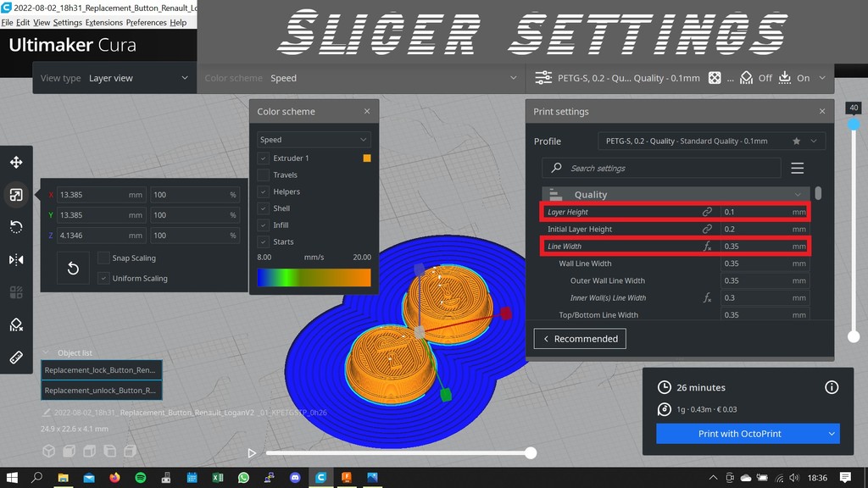Select Replacement_unlock_Button object in list
The height and width of the screenshot is (488, 868).
coord(102,391)
